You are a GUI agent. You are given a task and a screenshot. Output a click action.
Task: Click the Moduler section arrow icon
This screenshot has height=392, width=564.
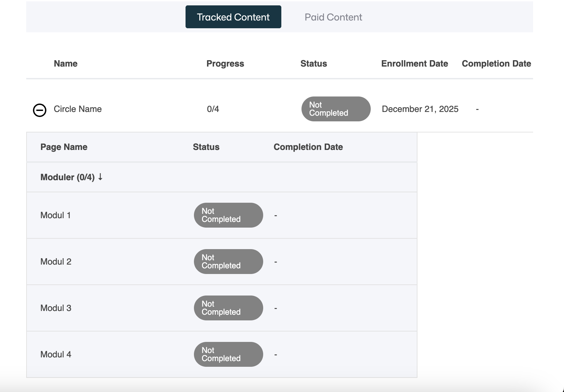tap(100, 177)
